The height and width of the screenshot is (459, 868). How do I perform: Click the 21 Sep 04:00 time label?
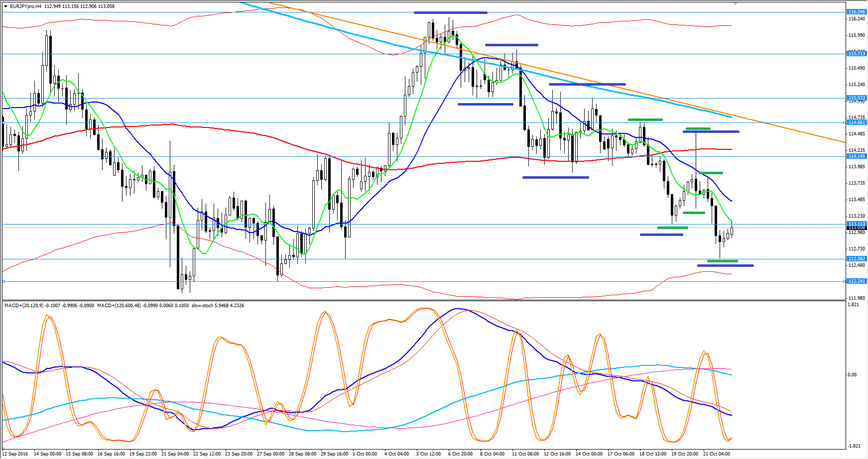[x=175, y=454]
